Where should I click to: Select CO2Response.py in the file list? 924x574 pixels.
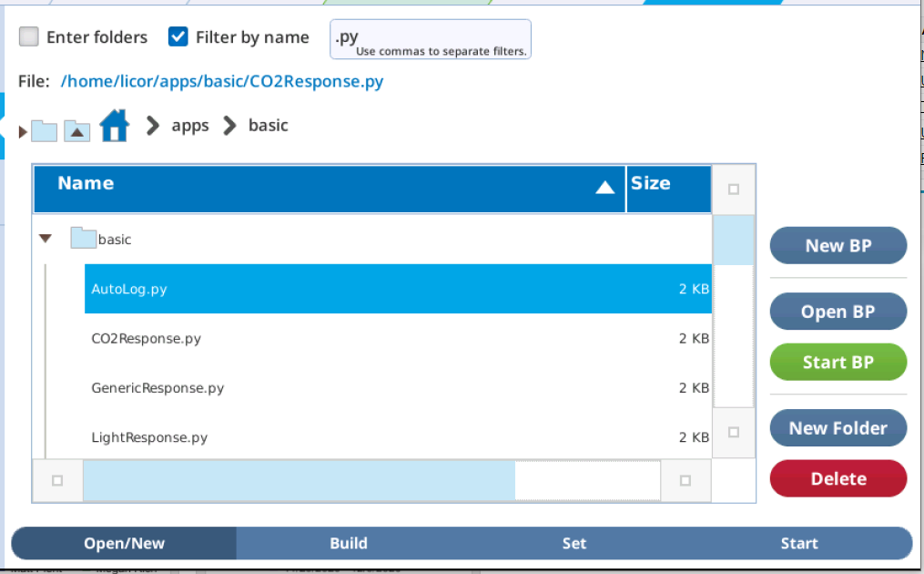pos(147,338)
